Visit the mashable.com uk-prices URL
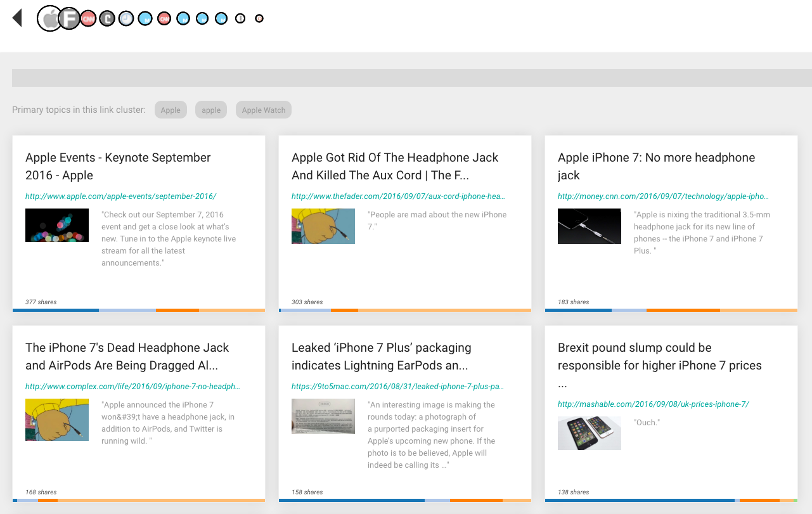812x514 pixels. click(654, 404)
